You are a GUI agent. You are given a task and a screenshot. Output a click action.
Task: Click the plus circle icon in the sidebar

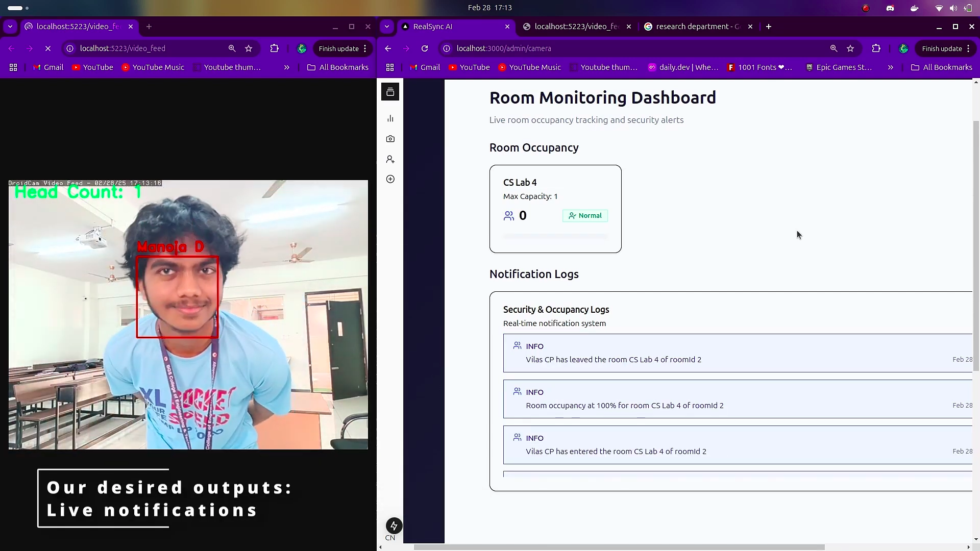[x=390, y=179]
